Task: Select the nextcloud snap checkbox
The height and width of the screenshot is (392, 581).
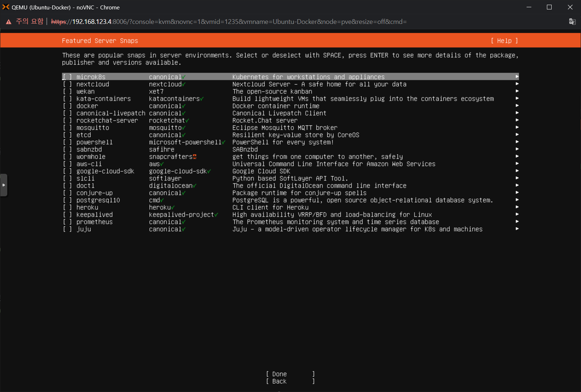Action: (x=67, y=84)
